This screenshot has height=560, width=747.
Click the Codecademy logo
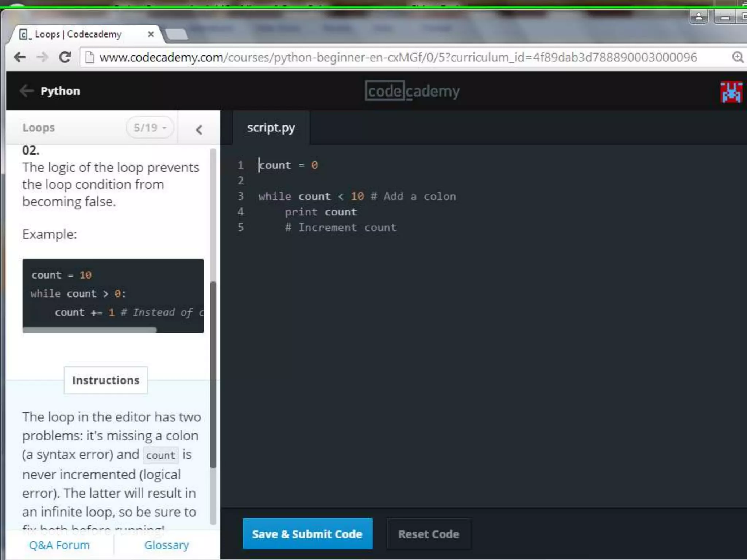coord(412,91)
